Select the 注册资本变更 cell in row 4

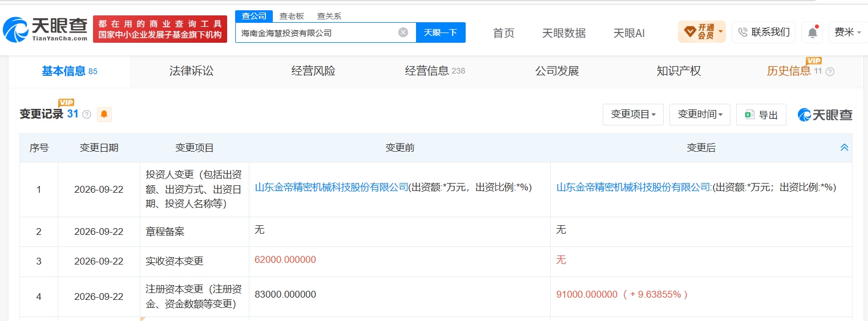194,296
